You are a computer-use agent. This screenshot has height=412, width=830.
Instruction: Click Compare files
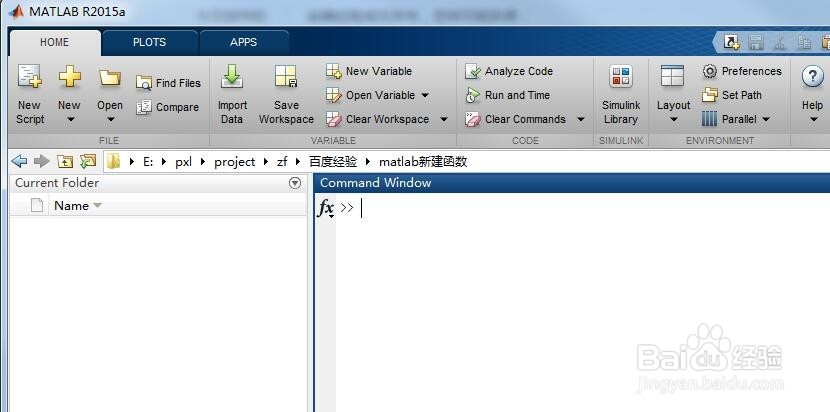point(167,107)
